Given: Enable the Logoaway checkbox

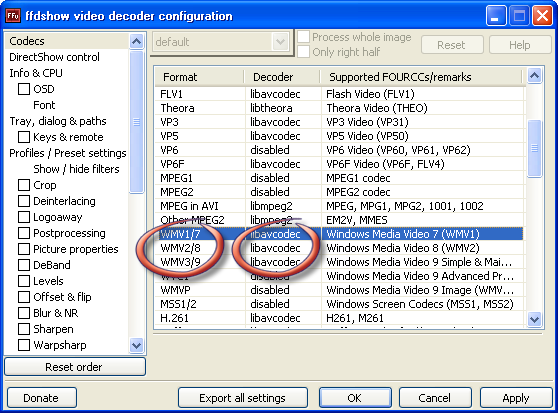Looking at the screenshot, I should tap(24, 217).
